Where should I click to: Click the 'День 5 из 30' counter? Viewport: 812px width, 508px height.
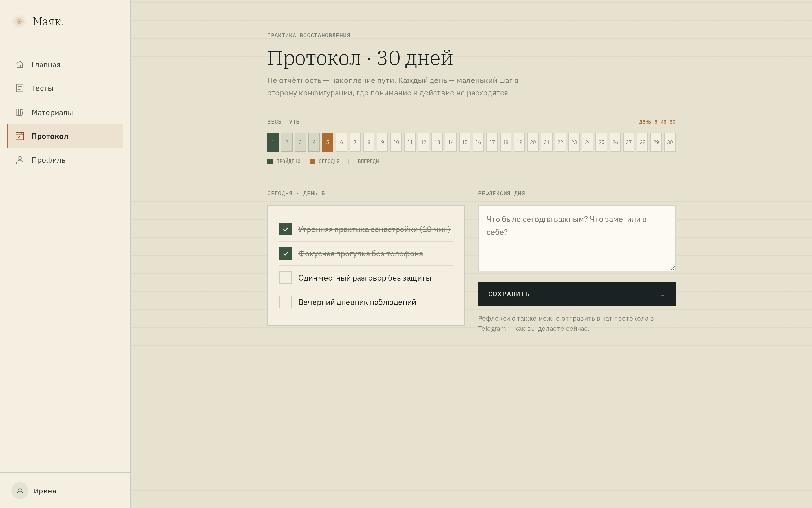point(657,122)
